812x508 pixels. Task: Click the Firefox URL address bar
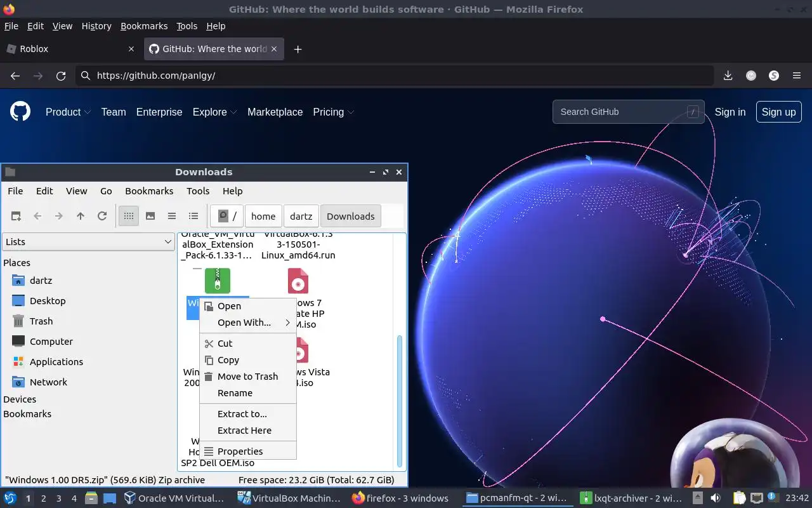[395, 76]
